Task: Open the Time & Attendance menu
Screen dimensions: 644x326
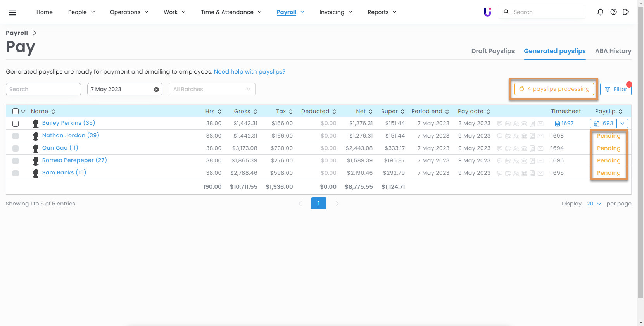Action: tap(231, 12)
